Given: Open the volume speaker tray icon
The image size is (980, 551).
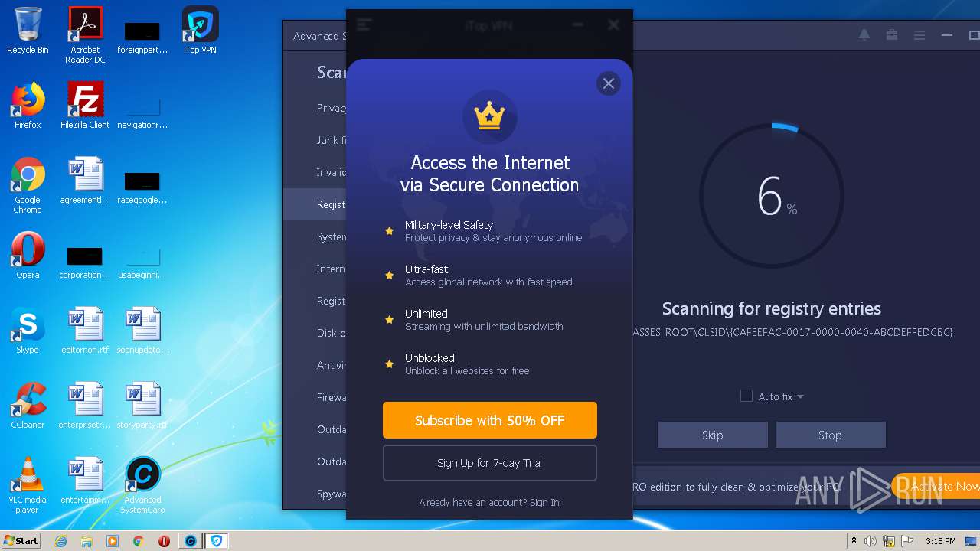Looking at the screenshot, I should [x=871, y=541].
